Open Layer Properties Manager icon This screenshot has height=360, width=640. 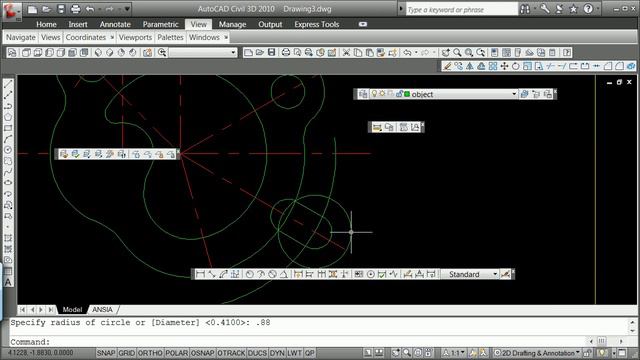(x=362, y=94)
